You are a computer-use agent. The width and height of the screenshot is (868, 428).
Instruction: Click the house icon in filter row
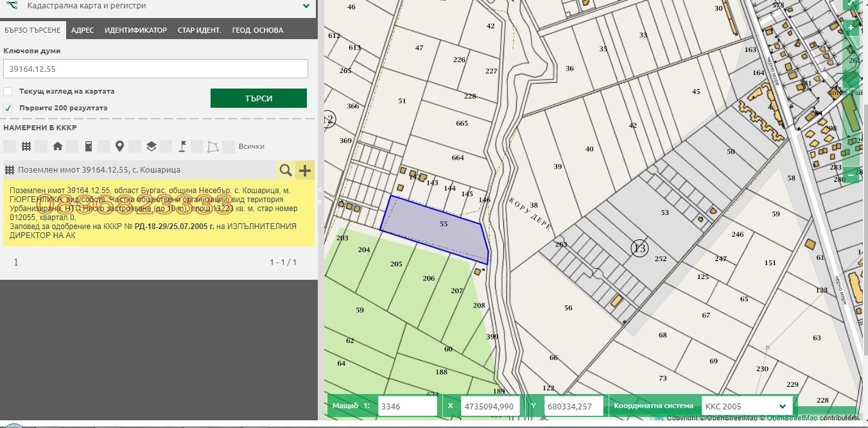coord(58,146)
